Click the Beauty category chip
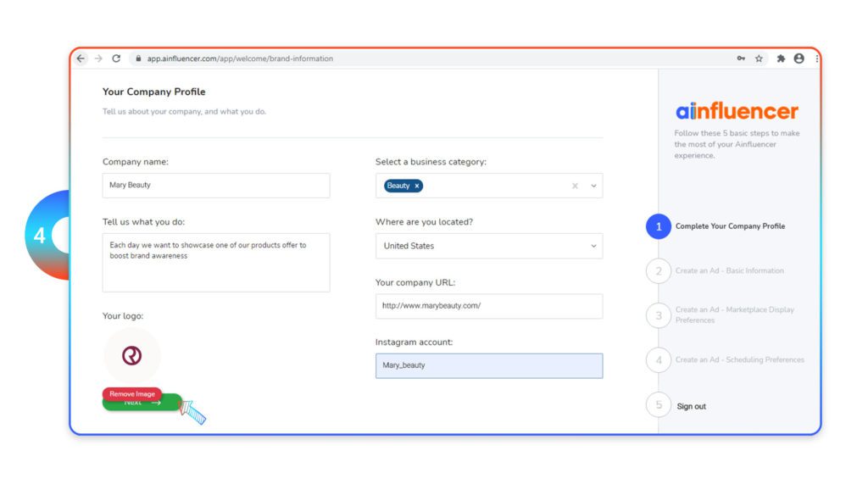This screenshot has height=484, width=868. point(403,186)
